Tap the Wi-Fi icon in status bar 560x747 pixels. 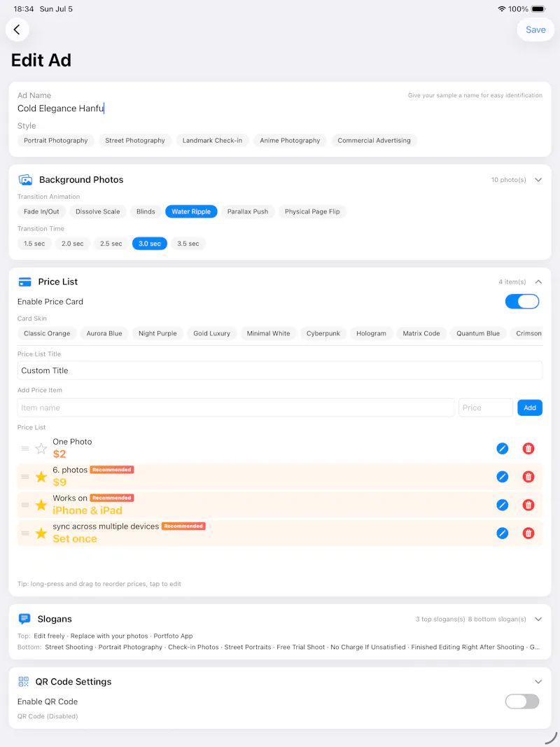501,9
